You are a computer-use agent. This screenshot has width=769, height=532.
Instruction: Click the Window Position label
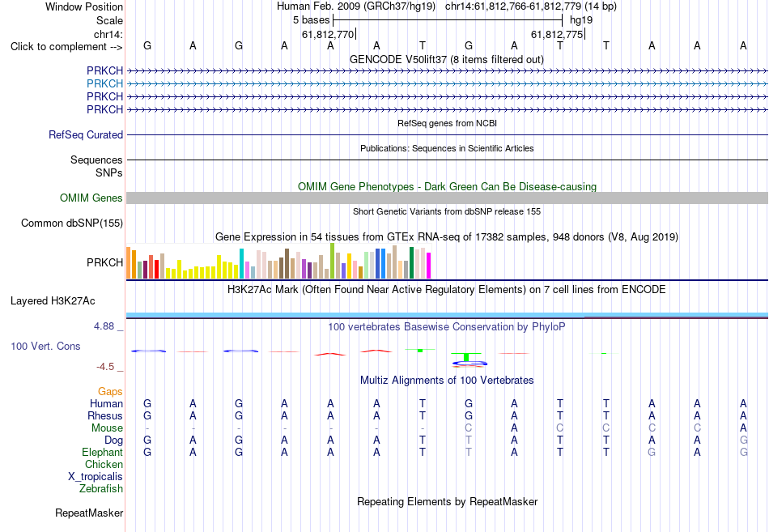pyautogui.click(x=84, y=6)
